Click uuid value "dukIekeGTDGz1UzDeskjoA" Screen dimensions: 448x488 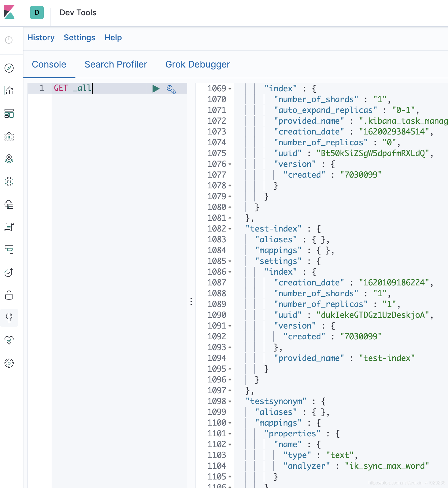coord(373,315)
